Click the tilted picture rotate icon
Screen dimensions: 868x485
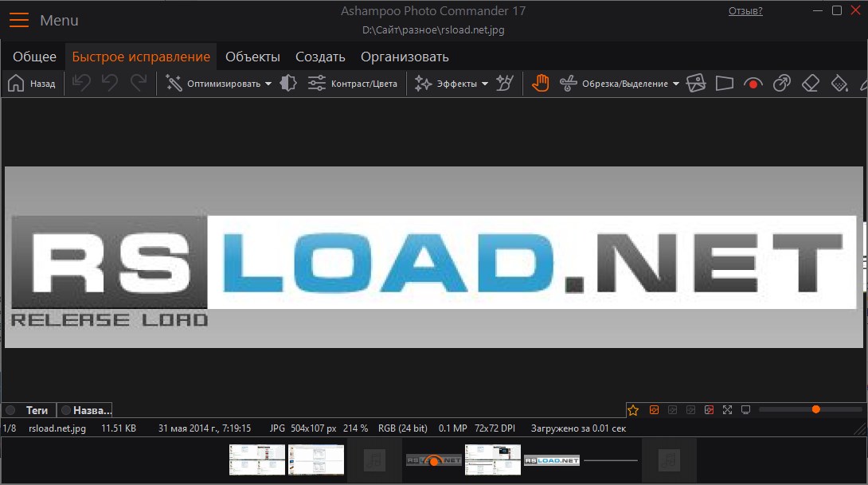696,84
